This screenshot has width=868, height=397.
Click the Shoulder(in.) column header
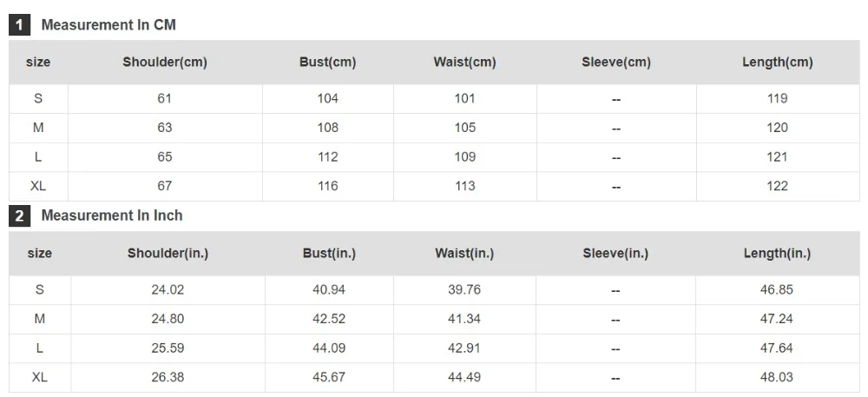coord(168,253)
